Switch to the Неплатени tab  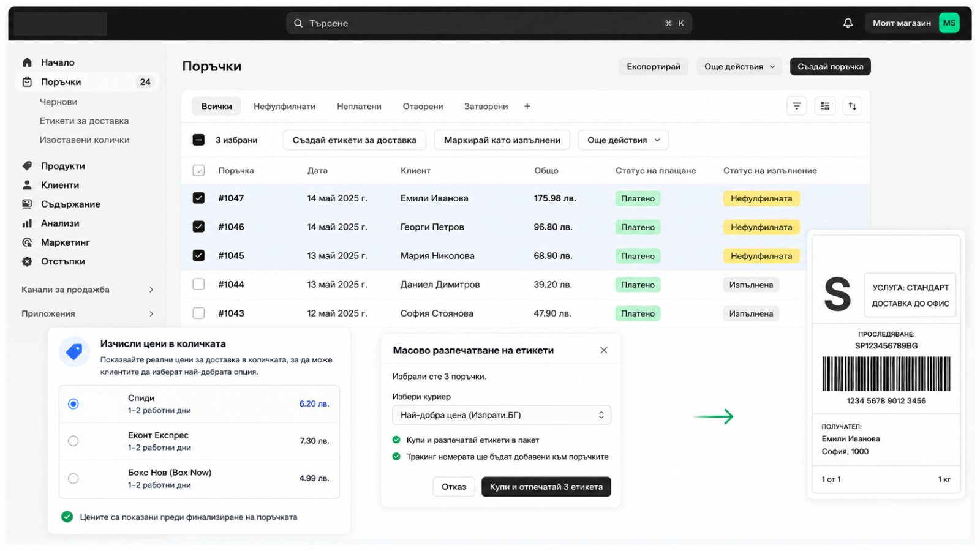tap(359, 107)
